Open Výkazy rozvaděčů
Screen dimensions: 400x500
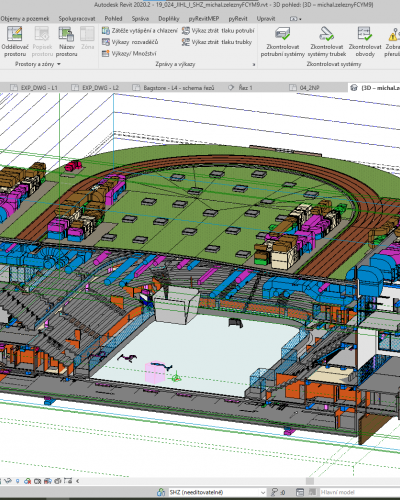pos(130,42)
